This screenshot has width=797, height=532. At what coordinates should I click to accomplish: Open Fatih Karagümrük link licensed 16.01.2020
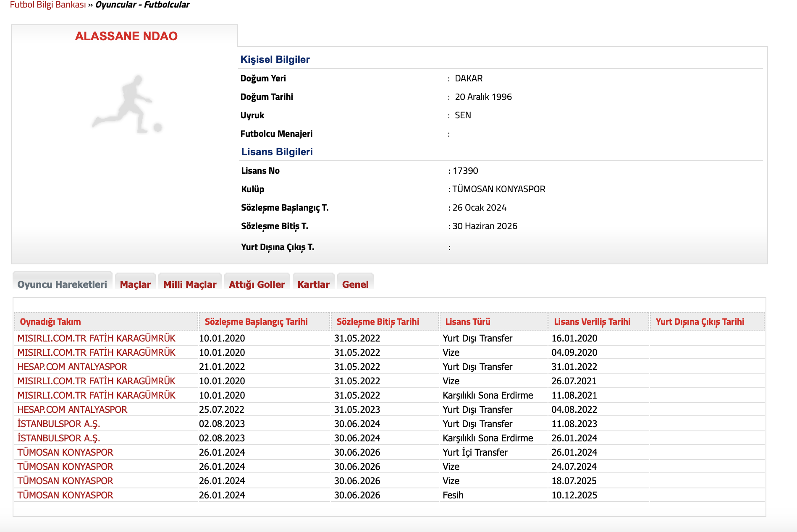click(x=96, y=338)
